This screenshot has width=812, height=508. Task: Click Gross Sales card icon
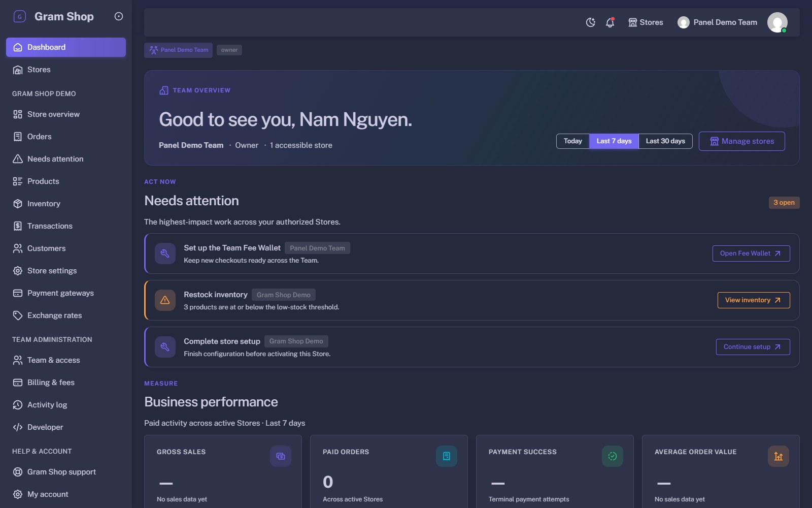pos(281,456)
